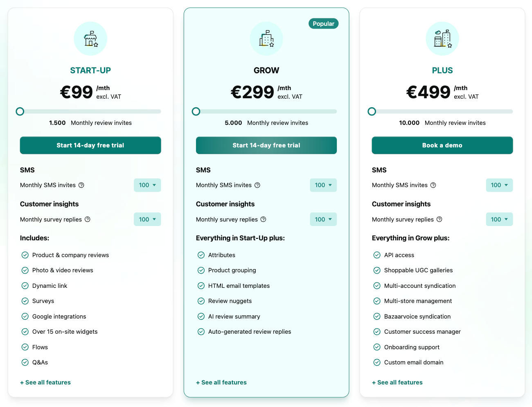Click help icon beside Grow Monthly survey replies

tap(264, 219)
